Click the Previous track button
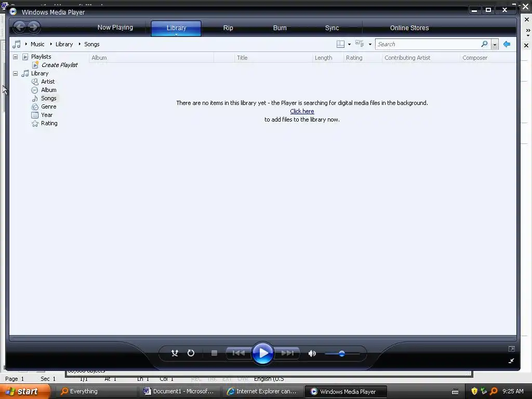The height and width of the screenshot is (399, 532). tap(238, 353)
